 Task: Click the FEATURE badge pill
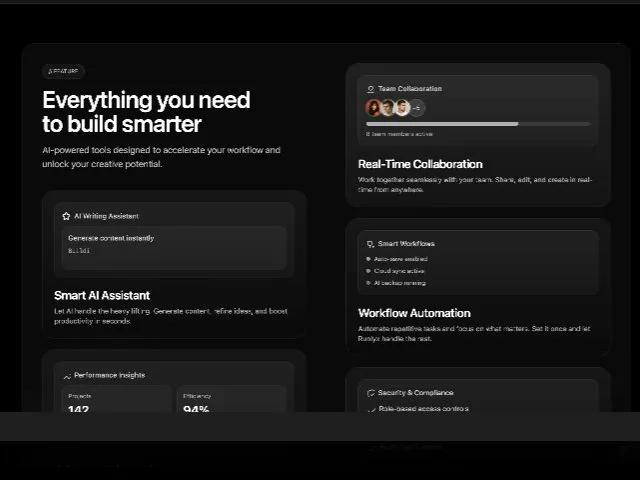click(x=63, y=71)
